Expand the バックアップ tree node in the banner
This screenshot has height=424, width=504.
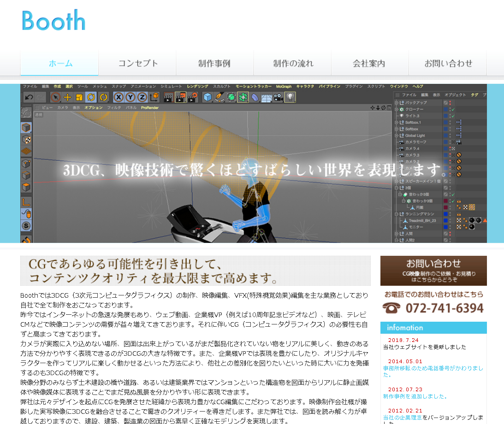click(396, 103)
